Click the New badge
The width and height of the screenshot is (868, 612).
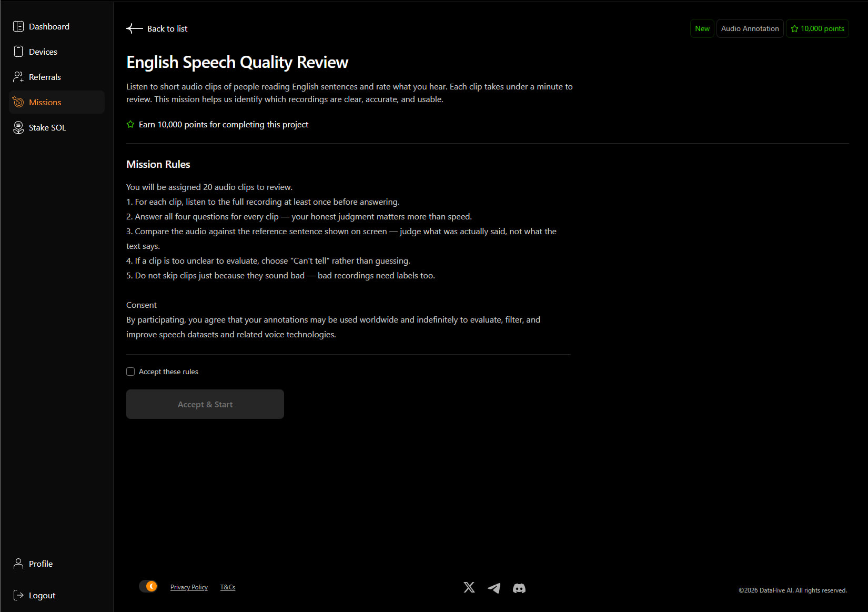pos(702,28)
